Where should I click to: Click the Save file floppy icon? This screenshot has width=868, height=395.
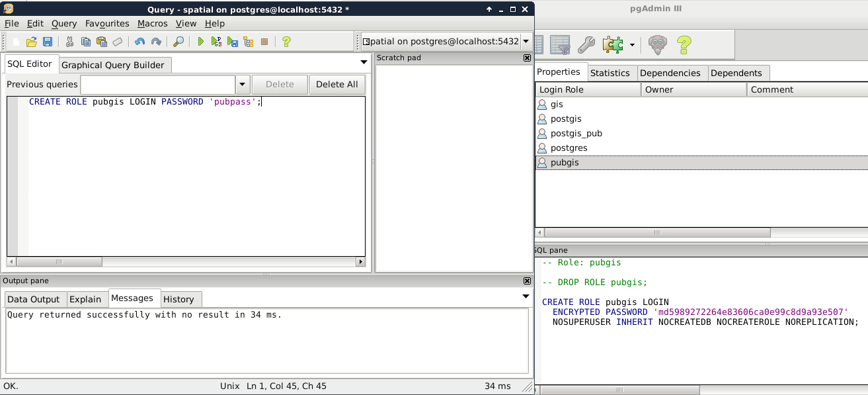click(x=48, y=42)
